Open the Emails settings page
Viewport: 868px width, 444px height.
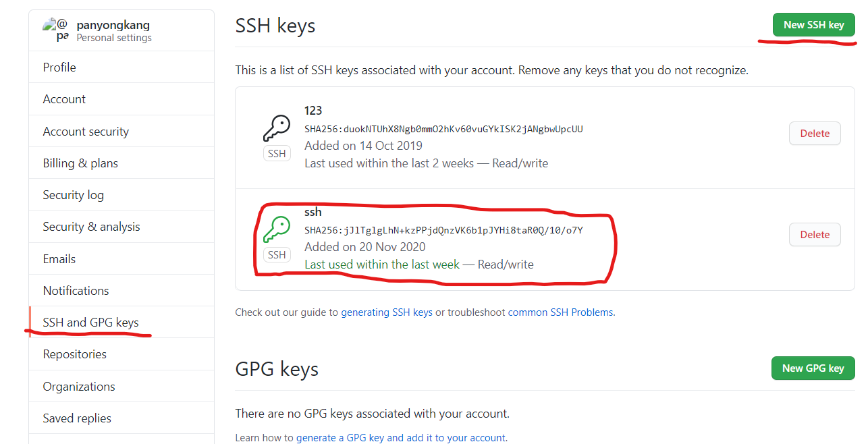tap(59, 259)
